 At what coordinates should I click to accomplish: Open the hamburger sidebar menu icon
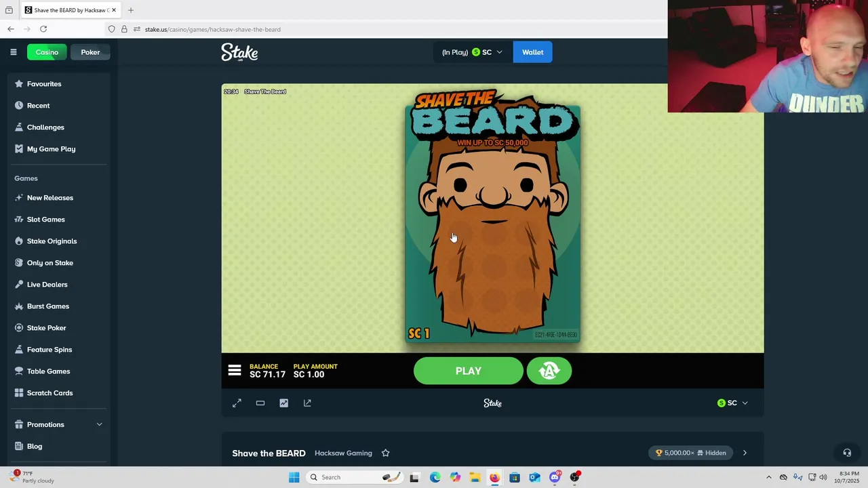click(x=13, y=52)
